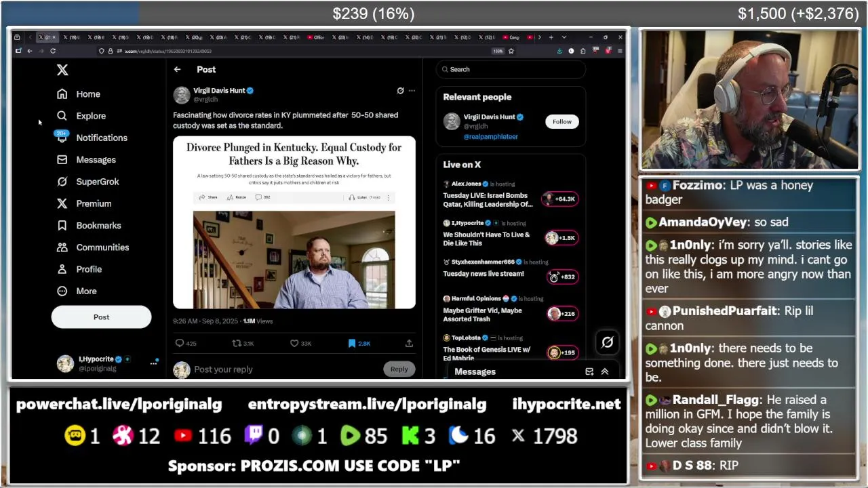Follow Virgil Davis Hunt
Screen dimensions: 868x488
561,121
